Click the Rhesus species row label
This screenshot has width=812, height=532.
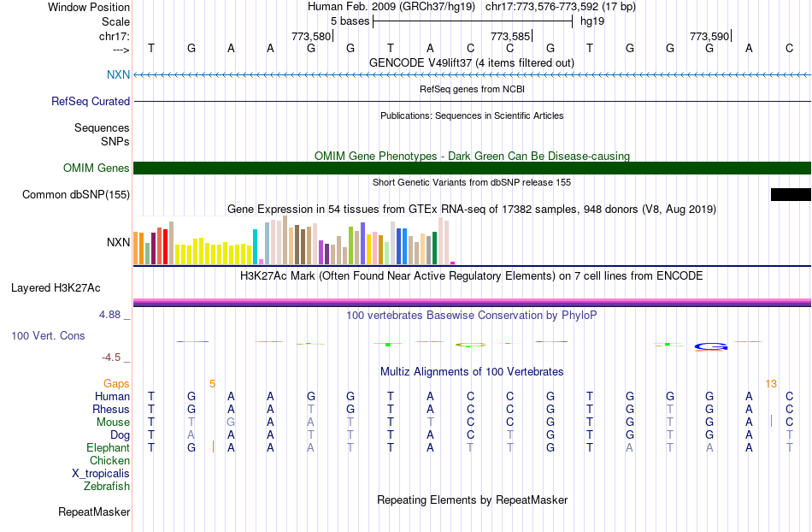coord(111,409)
